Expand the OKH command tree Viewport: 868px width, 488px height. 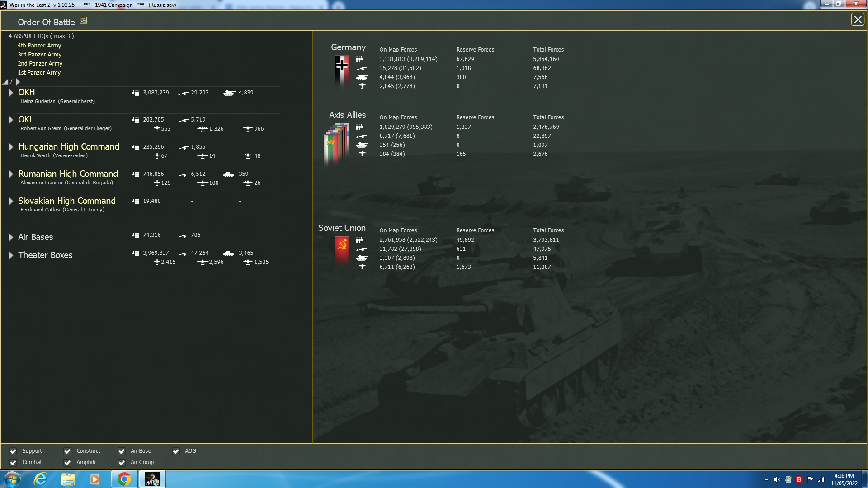[11, 93]
